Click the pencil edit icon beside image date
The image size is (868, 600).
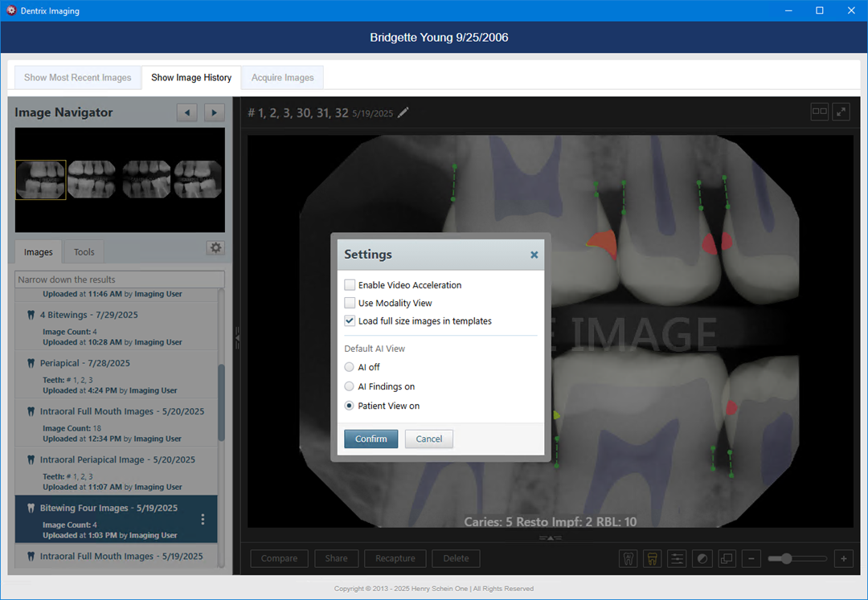(x=403, y=112)
